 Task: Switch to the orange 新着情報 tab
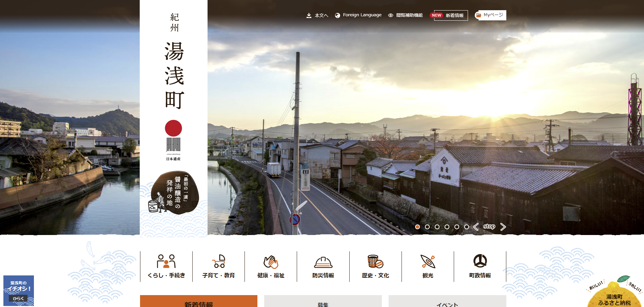(x=199, y=301)
